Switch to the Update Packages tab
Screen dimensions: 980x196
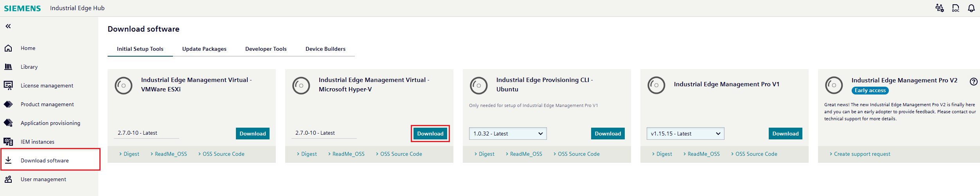click(x=204, y=49)
